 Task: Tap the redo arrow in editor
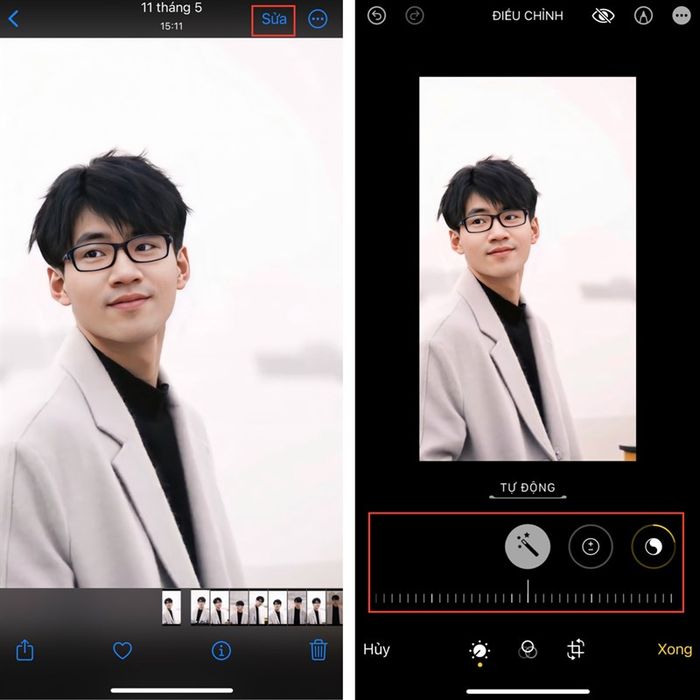pos(414,16)
